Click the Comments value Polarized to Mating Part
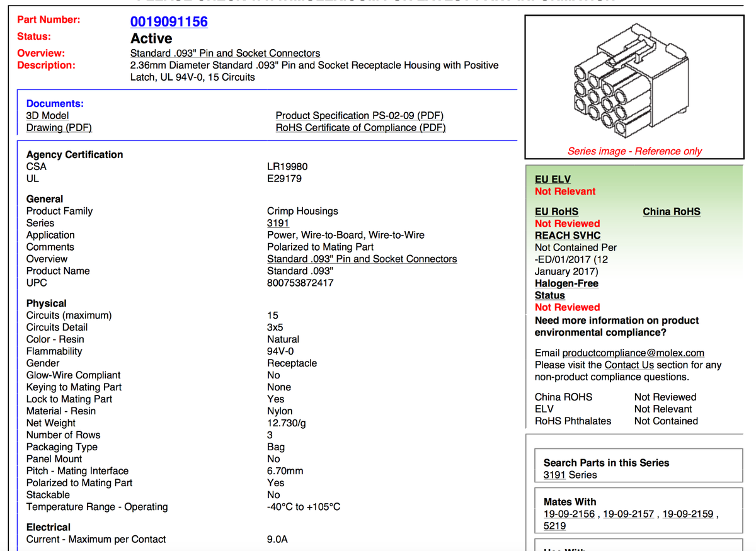Screen dimensions: 756x551 click(320, 247)
